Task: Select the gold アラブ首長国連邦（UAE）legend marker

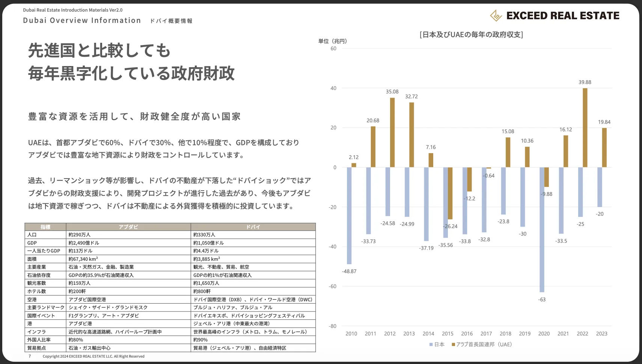Action: 453,344
